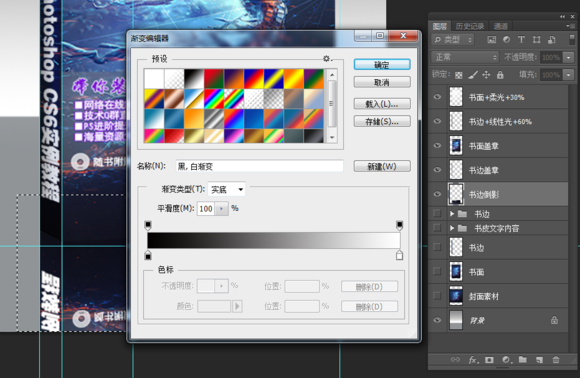Open the fx layer style menu
The width and height of the screenshot is (580, 378).
click(x=473, y=360)
